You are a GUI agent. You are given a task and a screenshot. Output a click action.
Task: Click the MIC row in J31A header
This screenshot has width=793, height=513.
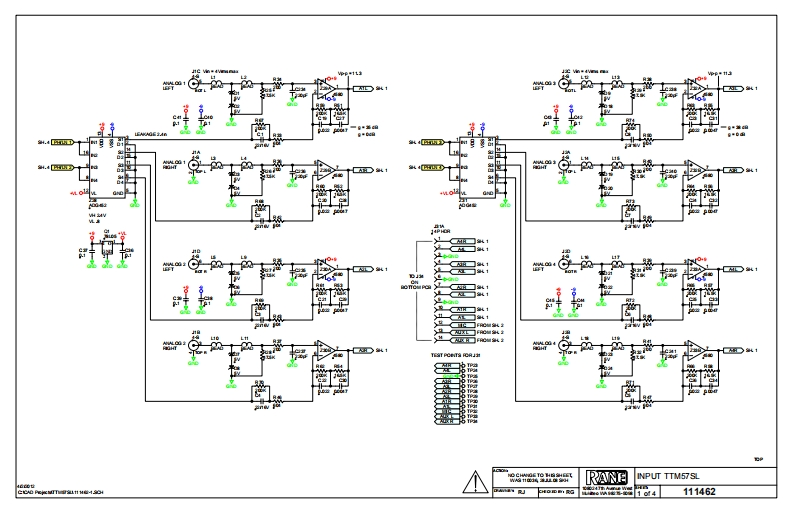tap(461, 325)
